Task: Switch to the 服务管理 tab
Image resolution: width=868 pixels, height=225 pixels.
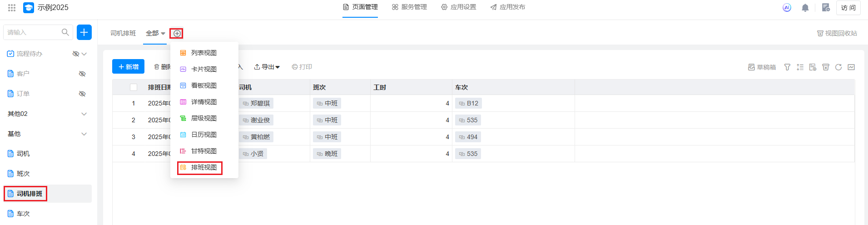Action: coord(409,7)
